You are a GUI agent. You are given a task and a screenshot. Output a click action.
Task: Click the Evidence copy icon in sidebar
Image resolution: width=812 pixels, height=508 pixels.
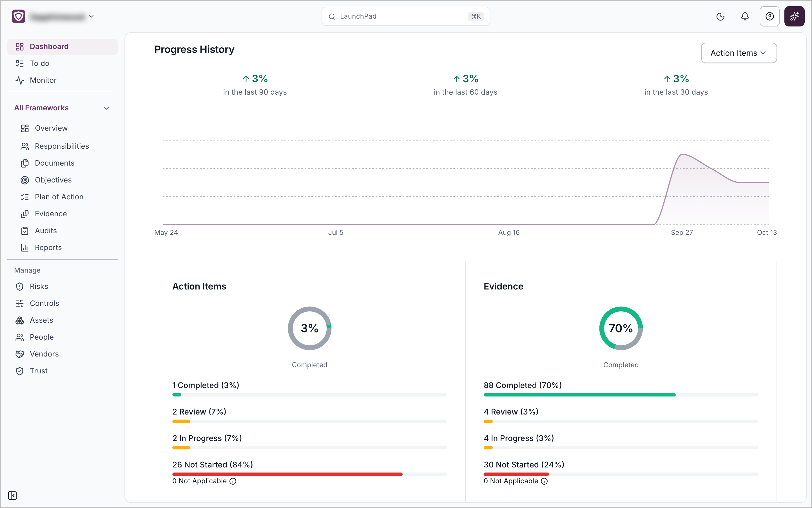pyautogui.click(x=25, y=214)
